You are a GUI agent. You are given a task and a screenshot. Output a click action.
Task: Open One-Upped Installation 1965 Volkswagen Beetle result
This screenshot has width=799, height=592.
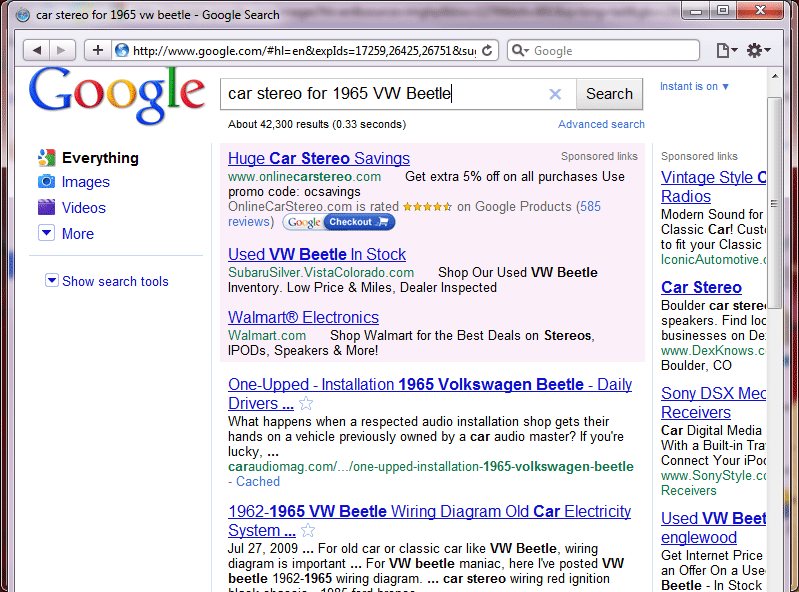[430, 393]
